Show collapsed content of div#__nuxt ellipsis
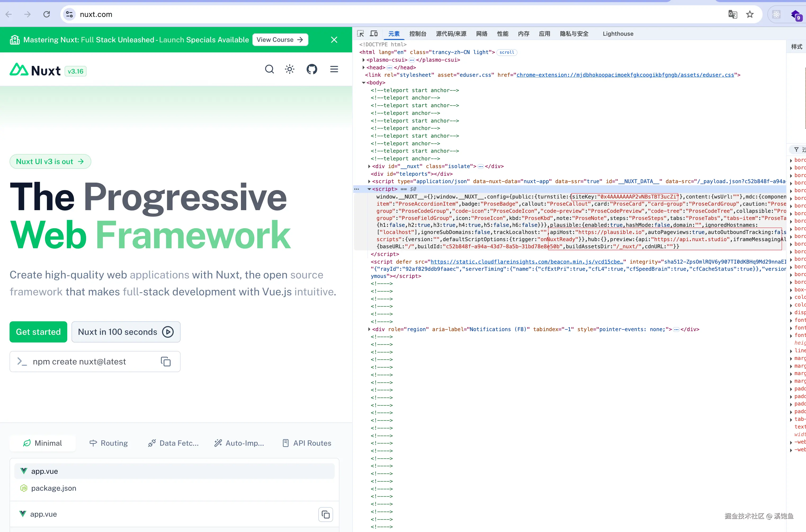Viewport: 806px width, 532px height. (x=481, y=166)
